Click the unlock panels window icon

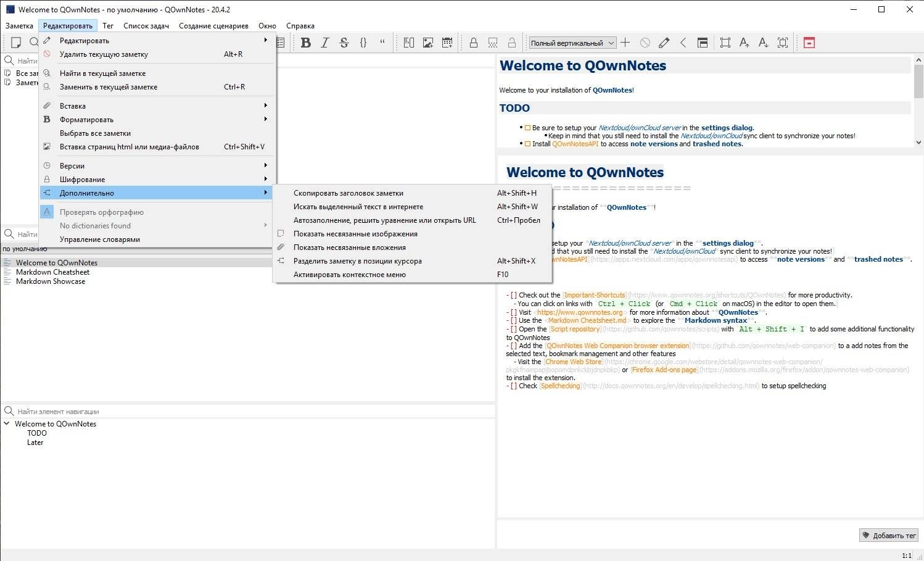click(703, 43)
